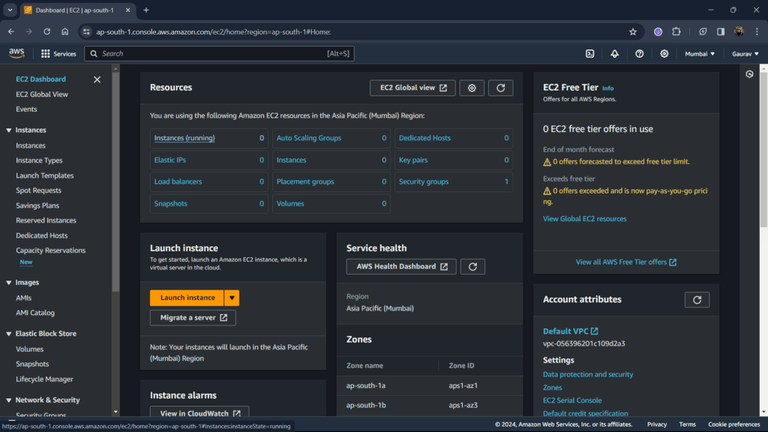Open the Chrome three-dot menu
The height and width of the screenshot is (432, 768).
coord(757,32)
